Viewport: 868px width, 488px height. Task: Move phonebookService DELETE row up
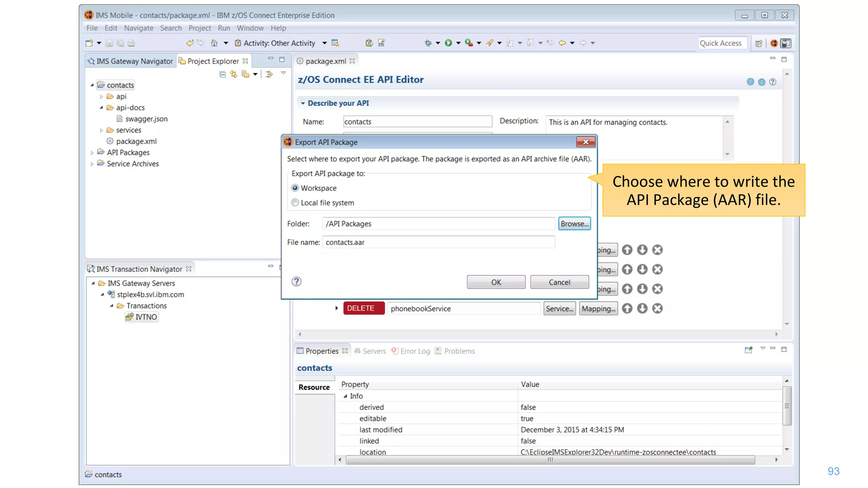pos(627,308)
